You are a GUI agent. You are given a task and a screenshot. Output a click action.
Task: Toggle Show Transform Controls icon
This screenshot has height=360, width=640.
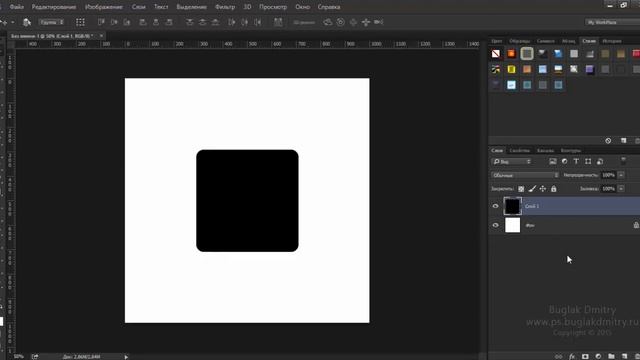[x=80, y=22]
